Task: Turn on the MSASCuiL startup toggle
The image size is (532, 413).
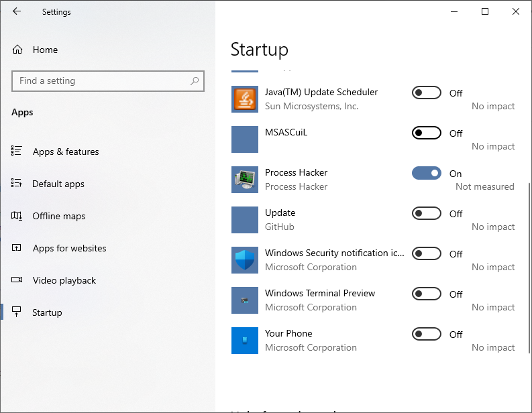Action: pos(427,133)
